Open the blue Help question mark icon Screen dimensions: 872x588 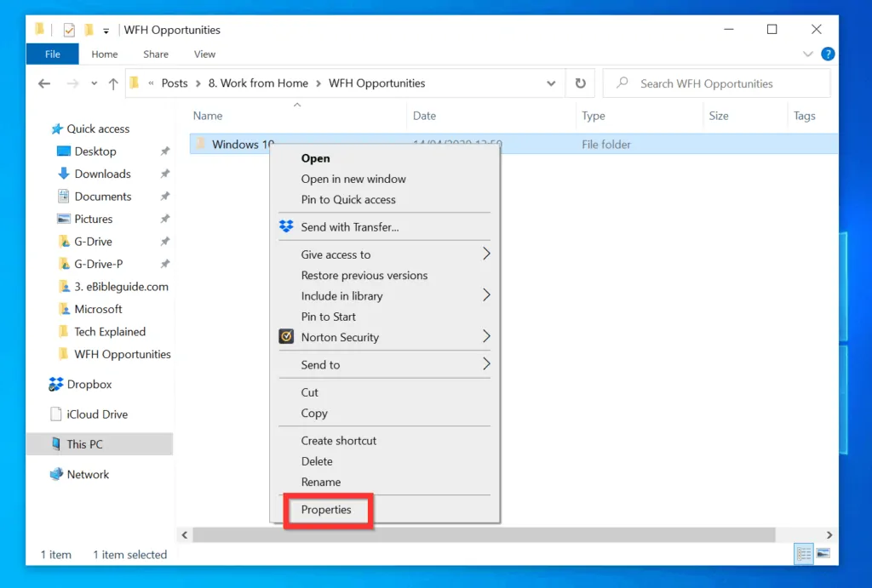pos(827,54)
